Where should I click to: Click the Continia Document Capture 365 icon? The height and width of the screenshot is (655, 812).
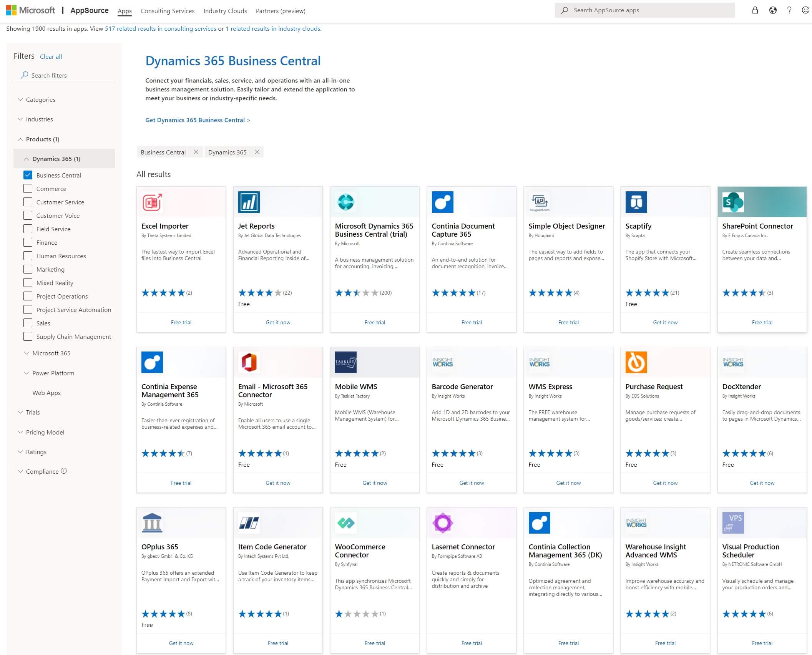tap(443, 202)
